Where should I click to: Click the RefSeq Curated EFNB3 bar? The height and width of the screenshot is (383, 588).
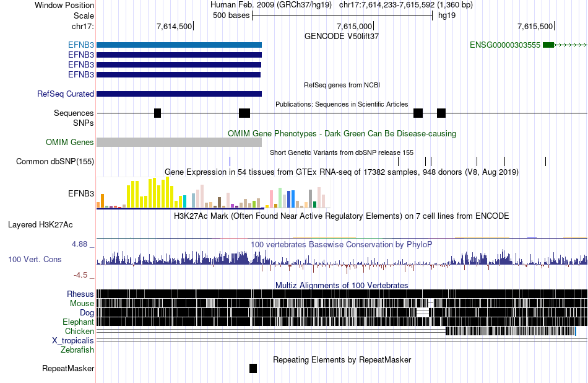(179, 94)
